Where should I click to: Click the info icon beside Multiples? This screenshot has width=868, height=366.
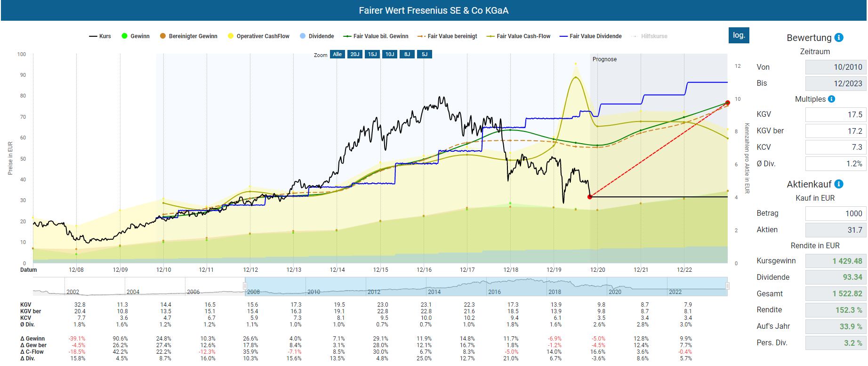831,99
